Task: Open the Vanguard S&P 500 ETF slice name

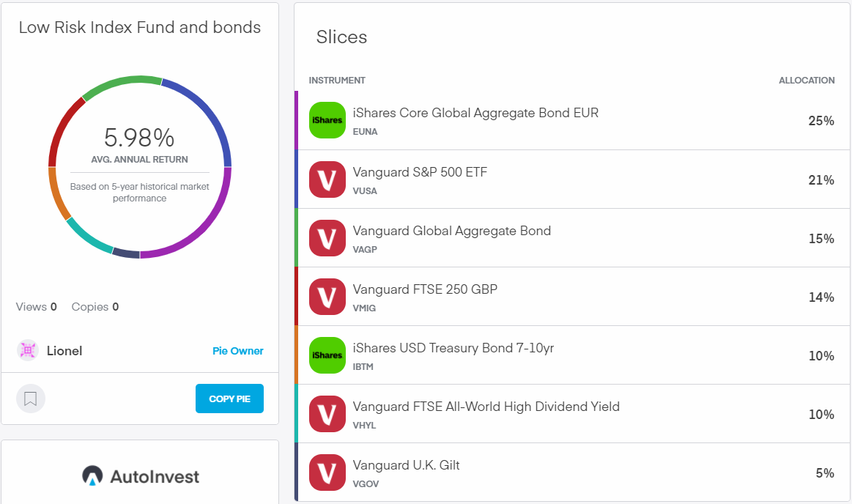Action: coord(420,172)
